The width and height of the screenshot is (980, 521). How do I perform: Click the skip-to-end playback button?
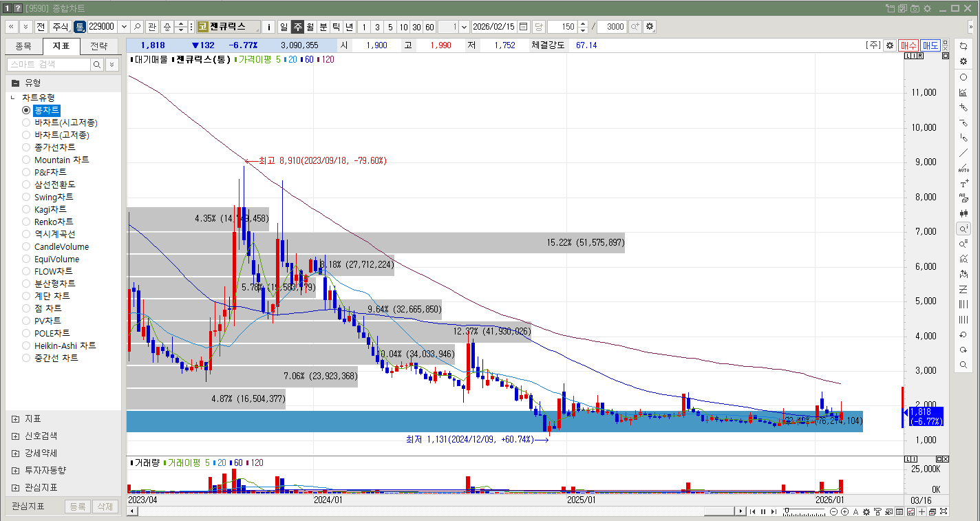pyautogui.click(x=774, y=512)
